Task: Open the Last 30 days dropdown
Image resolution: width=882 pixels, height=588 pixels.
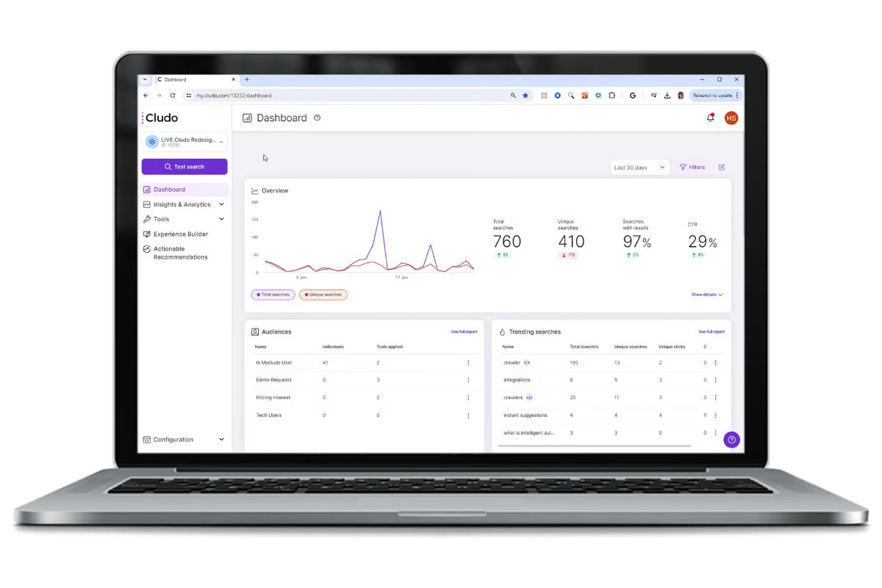Action: click(639, 168)
